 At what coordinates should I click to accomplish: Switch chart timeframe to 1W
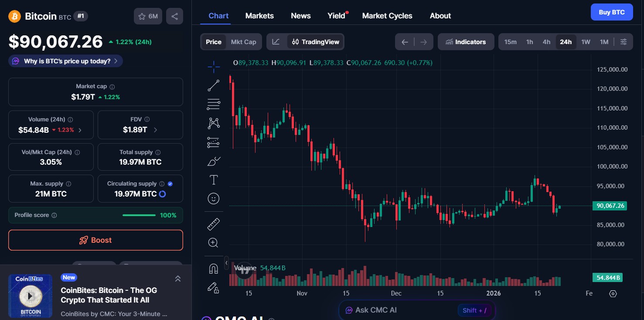tap(586, 41)
